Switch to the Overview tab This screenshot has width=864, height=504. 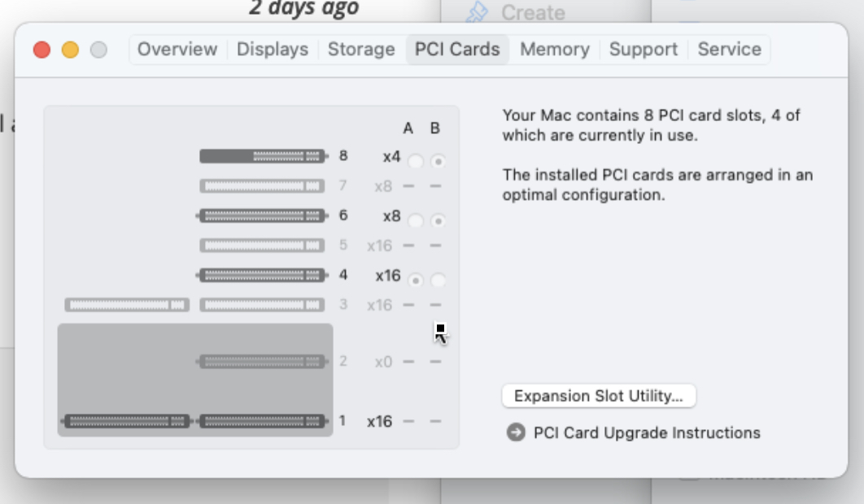tap(177, 49)
